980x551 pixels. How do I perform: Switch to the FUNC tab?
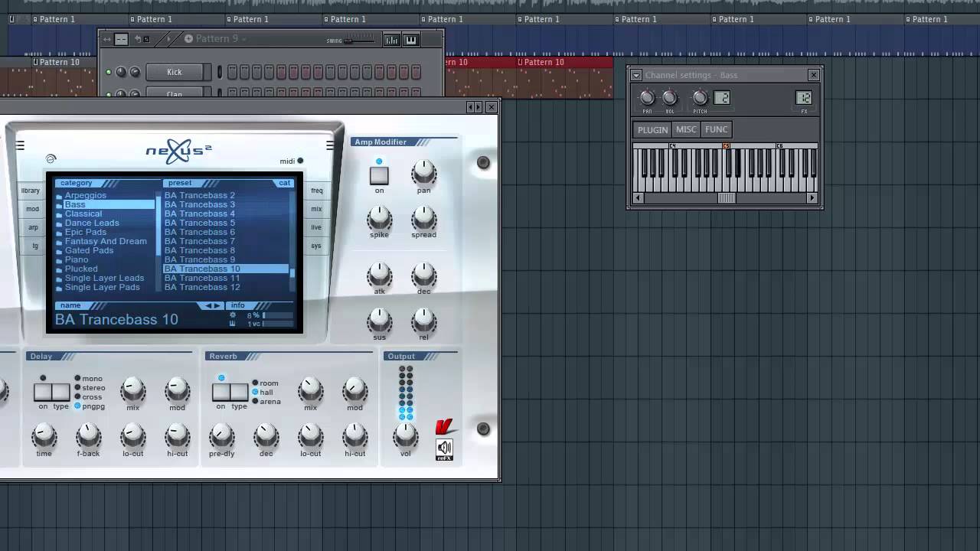coord(717,130)
